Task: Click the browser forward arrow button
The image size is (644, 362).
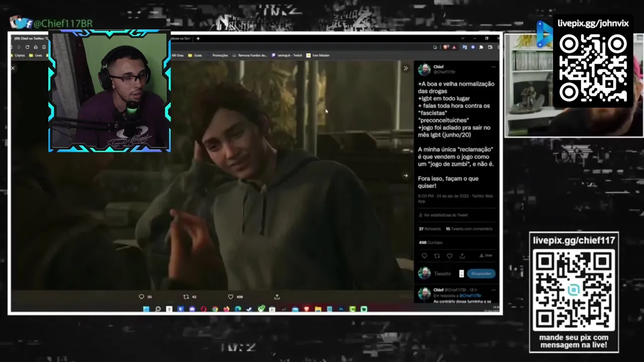Action: pos(19,47)
